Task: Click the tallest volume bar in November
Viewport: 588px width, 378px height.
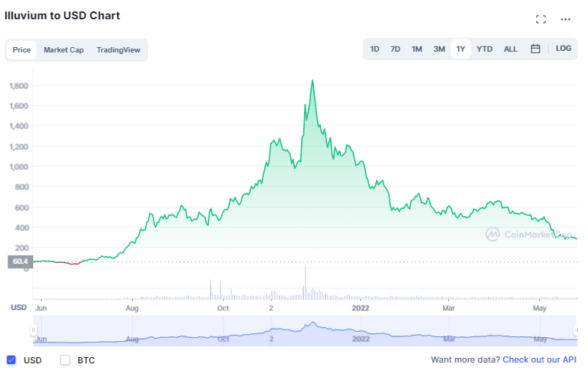Action: pos(305,282)
